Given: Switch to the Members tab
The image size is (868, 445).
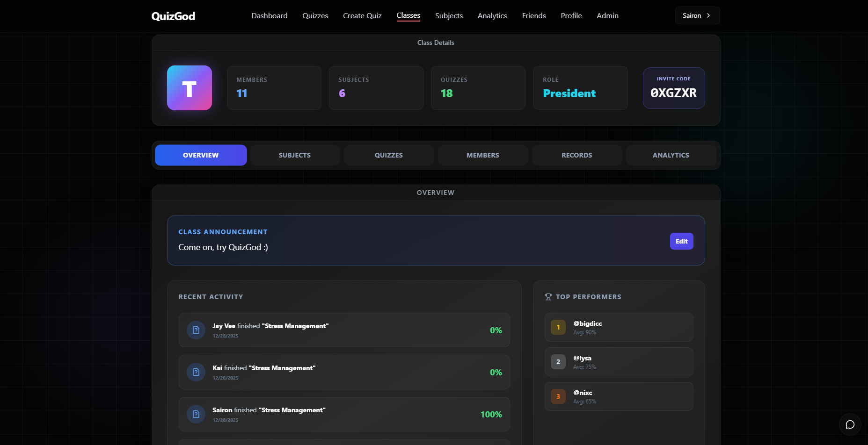Looking at the screenshot, I should pyautogui.click(x=482, y=155).
